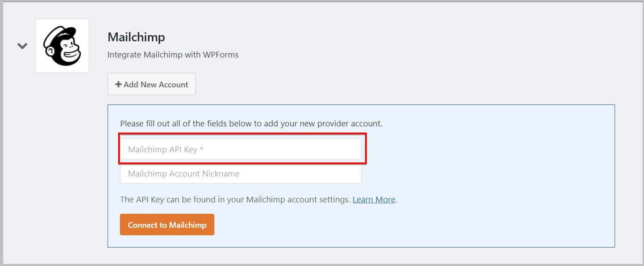Viewport: 644px width, 266px height.
Task: Click the orange Connect to Mailchimp label
Action: pyautogui.click(x=167, y=224)
